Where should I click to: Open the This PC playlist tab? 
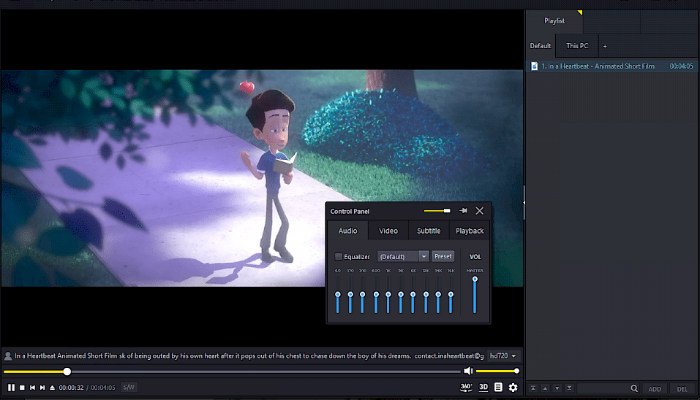pyautogui.click(x=577, y=46)
